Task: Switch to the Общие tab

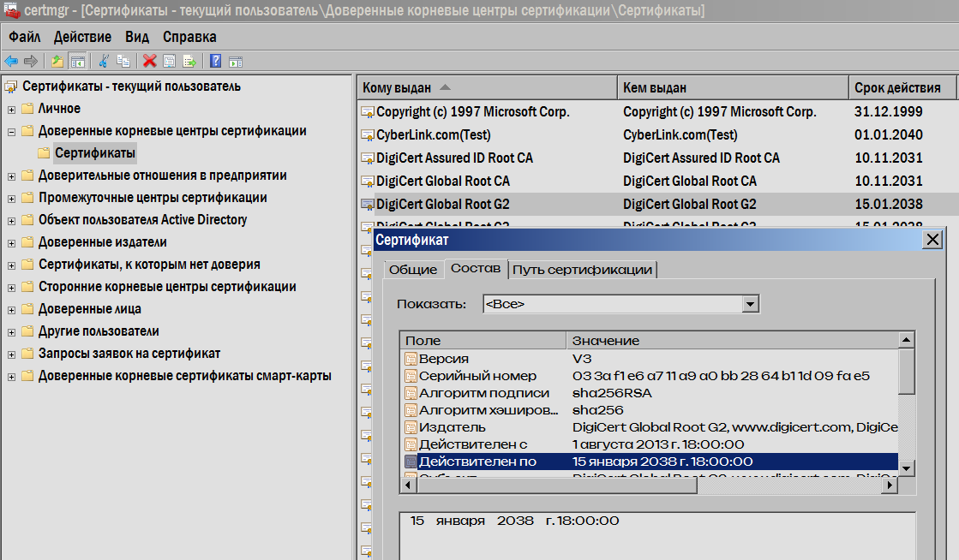Action: coord(413,270)
